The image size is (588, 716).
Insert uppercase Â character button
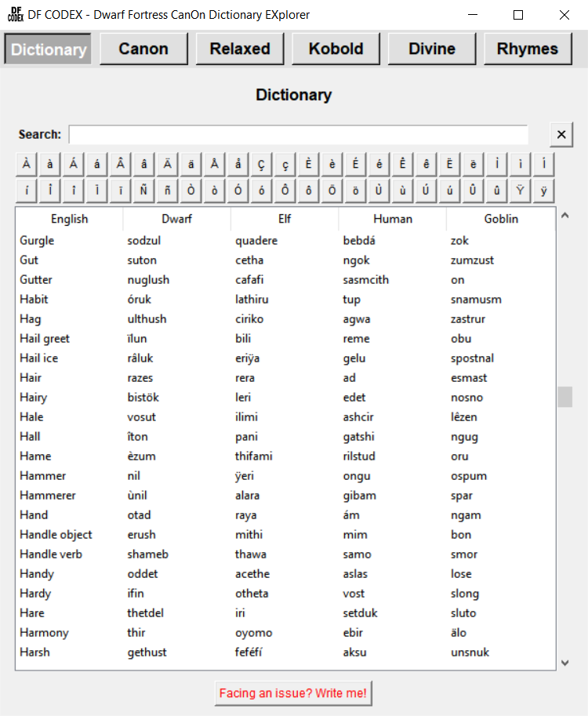pos(121,164)
